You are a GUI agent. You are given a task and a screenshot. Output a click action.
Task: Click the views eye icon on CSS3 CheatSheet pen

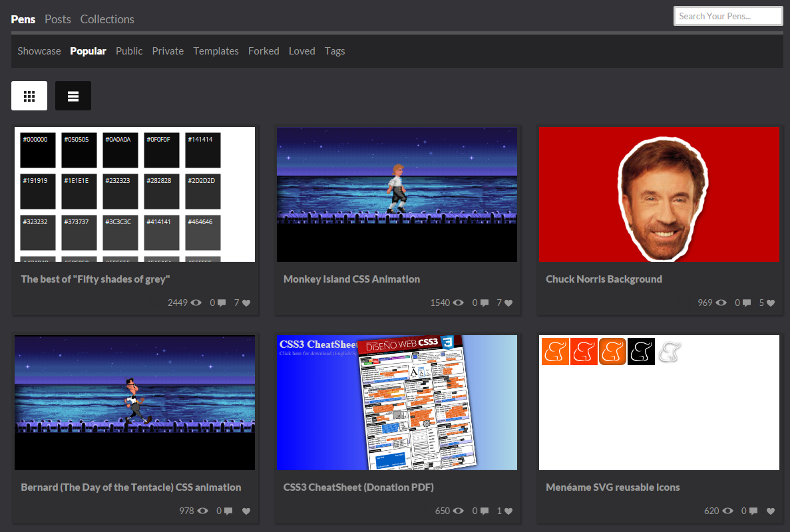pyautogui.click(x=458, y=511)
